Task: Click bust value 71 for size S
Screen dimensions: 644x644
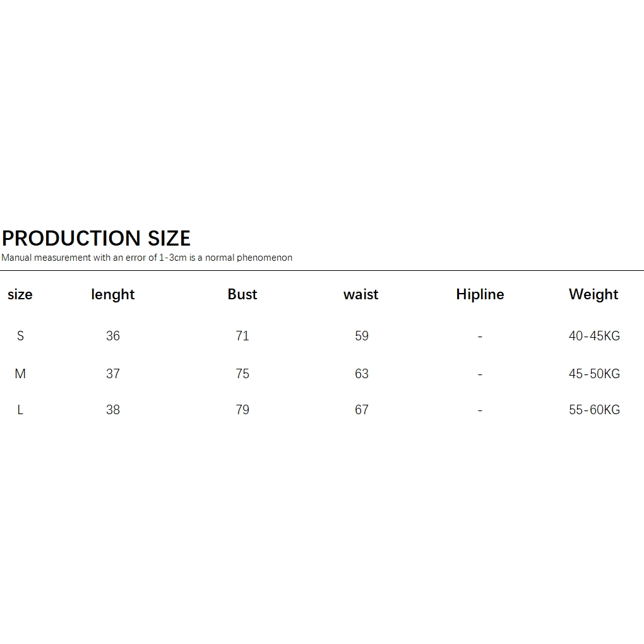Action: (x=242, y=336)
